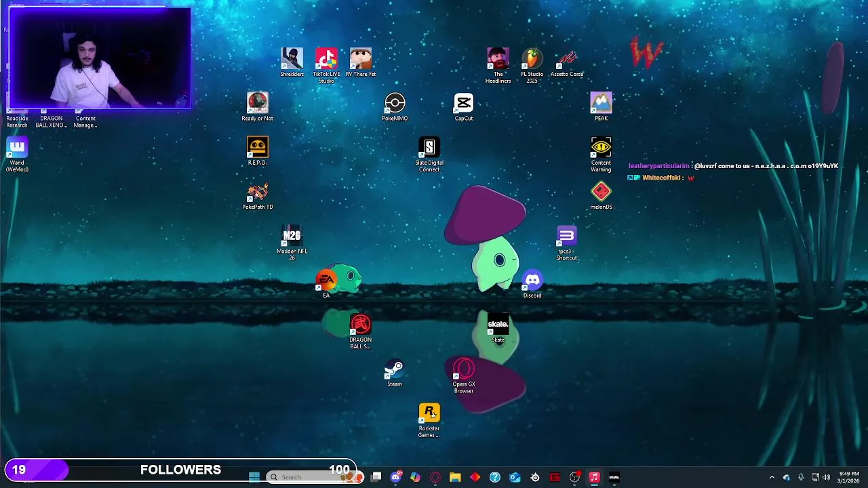Open Rockstar Games Launcher icon

click(429, 421)
